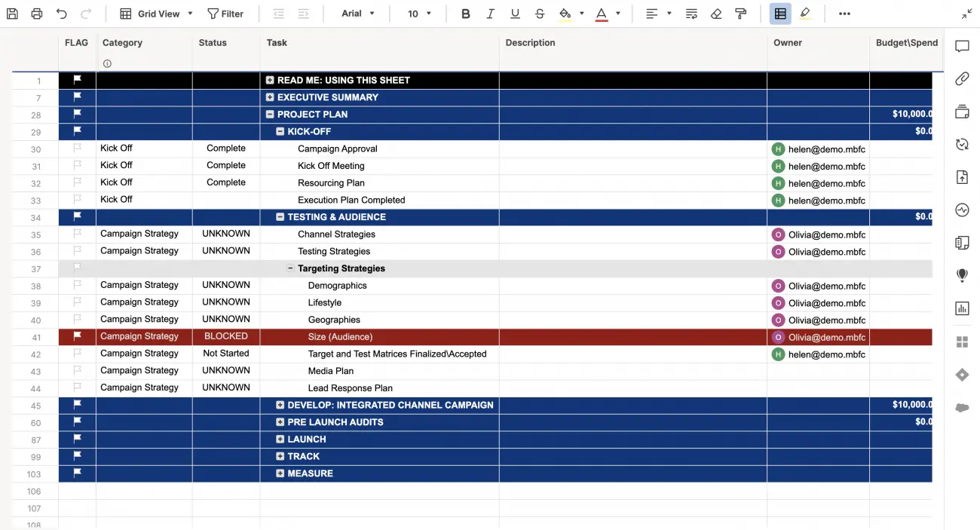Screen dimensions: 980x530
Task: Open the Update Requests panel
Action: (x=961, y=144)
